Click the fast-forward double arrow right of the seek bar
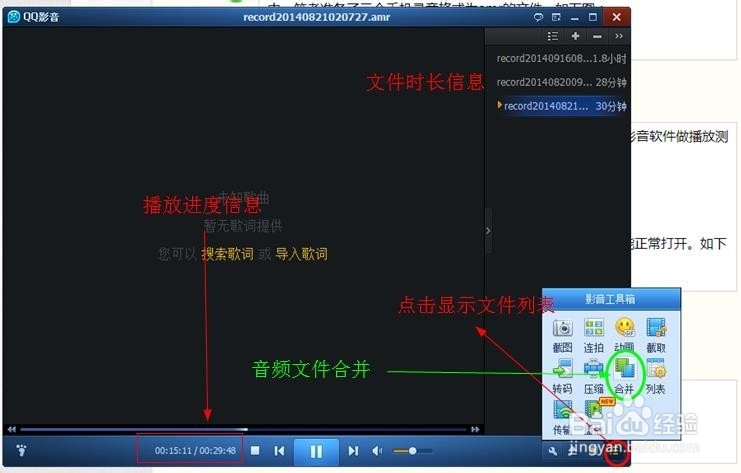The image size is (741, 473). 475,430
